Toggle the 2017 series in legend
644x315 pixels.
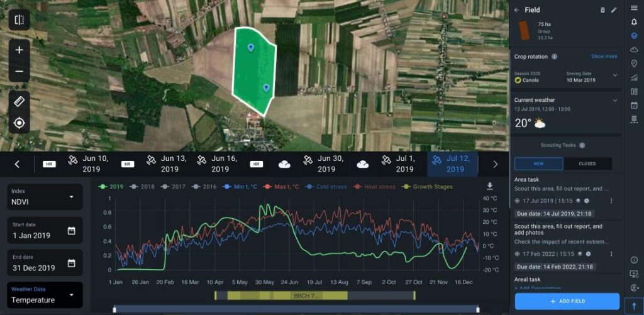173,187
